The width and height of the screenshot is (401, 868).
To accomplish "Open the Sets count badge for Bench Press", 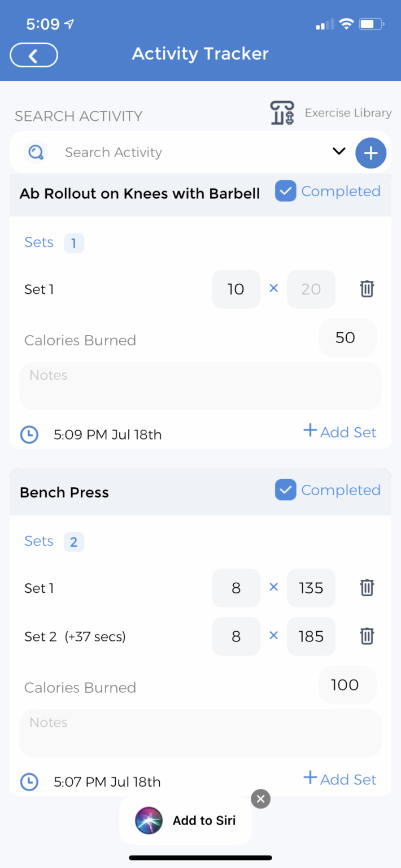I will click(x=73, y=541).
